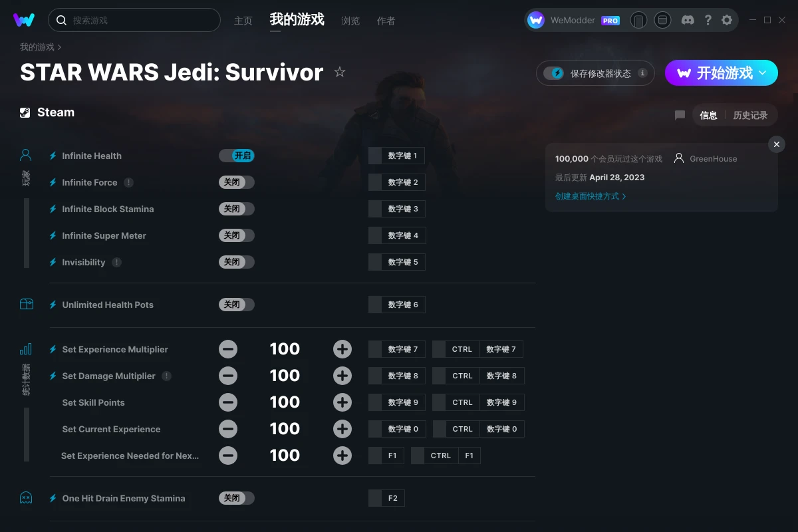
Task: Go back via 我的游戏 breadcrumb
Action: pyautogui.click(x=37, y=47)
